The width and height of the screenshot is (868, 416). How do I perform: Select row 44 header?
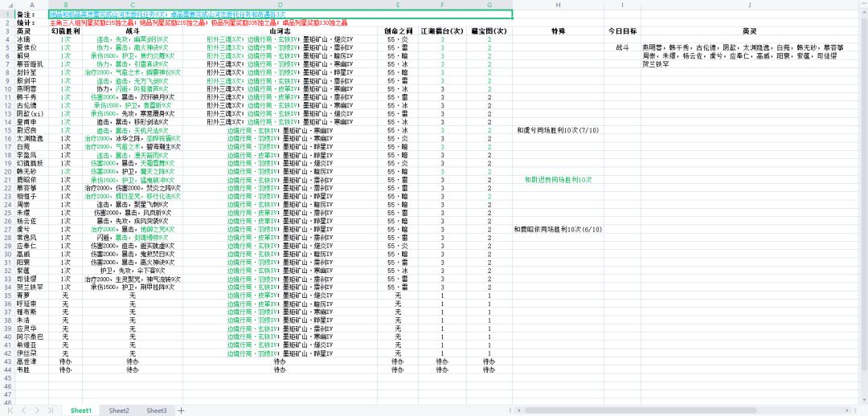7,369
